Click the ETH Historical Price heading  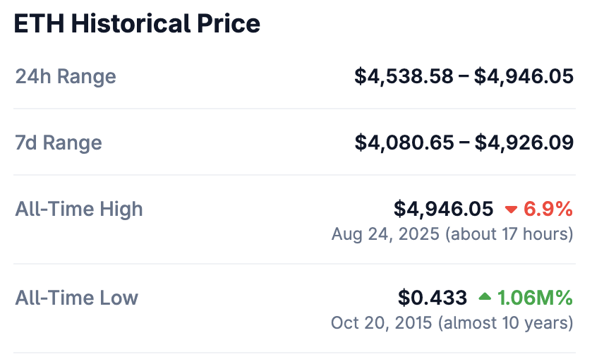[x=137, y=24]
